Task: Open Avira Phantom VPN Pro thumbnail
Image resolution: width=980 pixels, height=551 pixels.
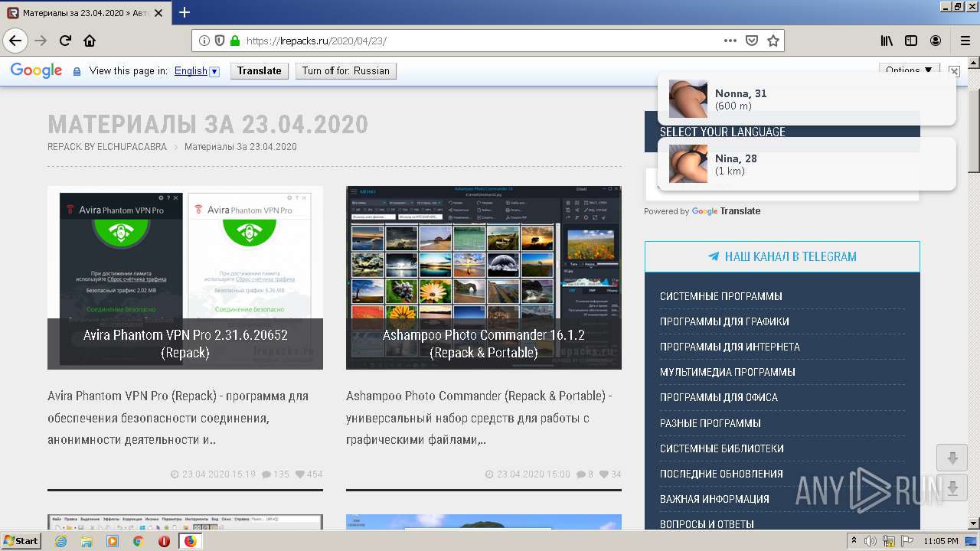Action: pos(185,278)
